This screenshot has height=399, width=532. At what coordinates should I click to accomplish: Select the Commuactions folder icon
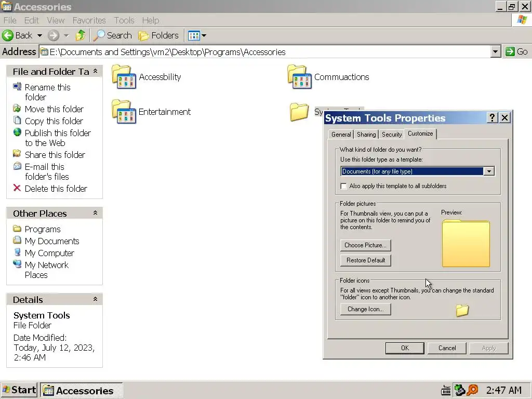(x=299, y=77)
